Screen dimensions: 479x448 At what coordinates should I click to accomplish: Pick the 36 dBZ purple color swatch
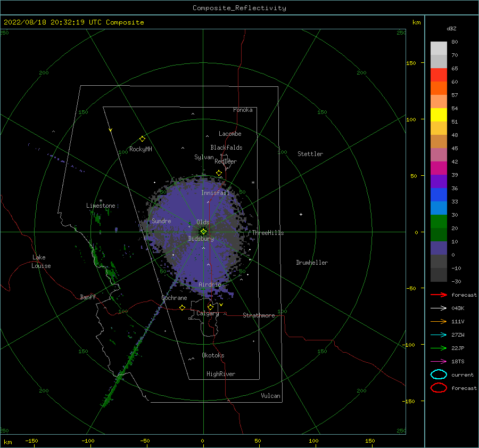point(439,182)
